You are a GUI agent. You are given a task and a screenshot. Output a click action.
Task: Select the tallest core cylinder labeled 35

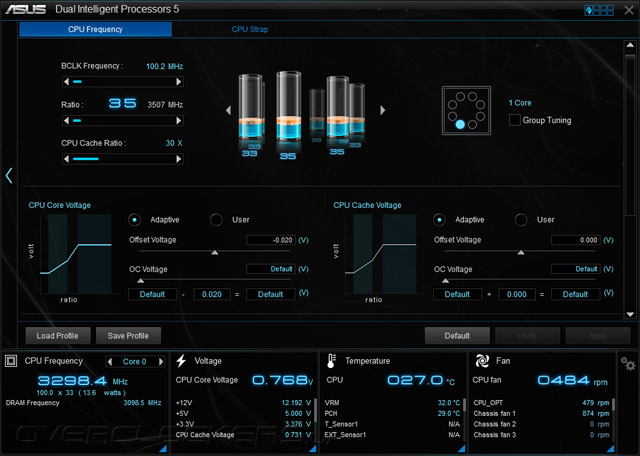point(289,107)
